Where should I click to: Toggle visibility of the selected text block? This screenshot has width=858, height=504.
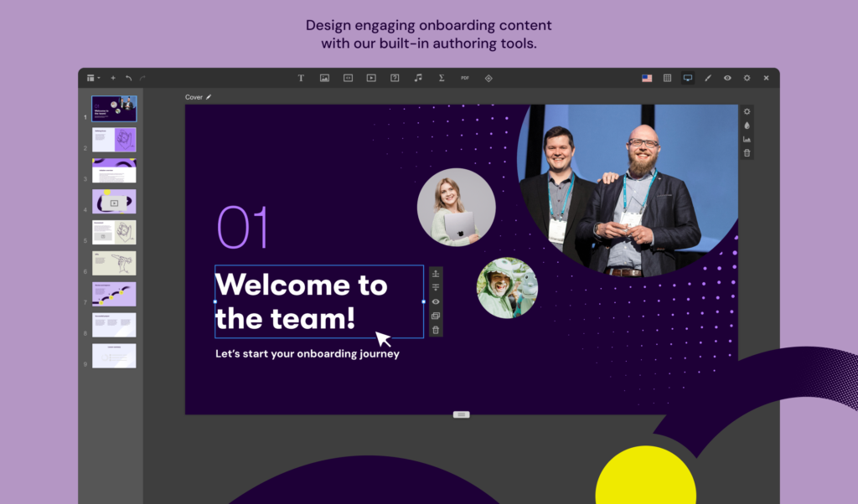[436, 301]
